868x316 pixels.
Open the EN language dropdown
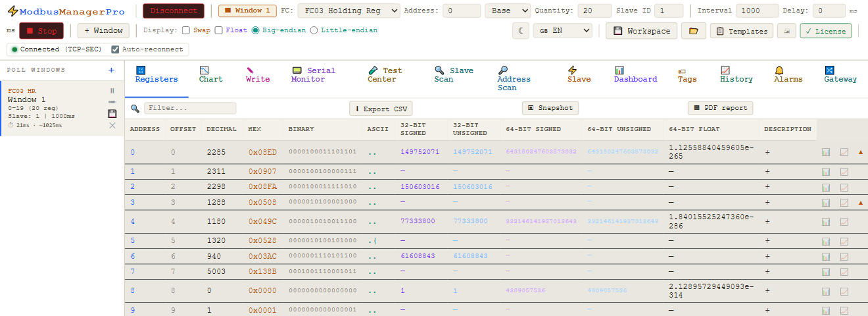[x=563, y=31]
